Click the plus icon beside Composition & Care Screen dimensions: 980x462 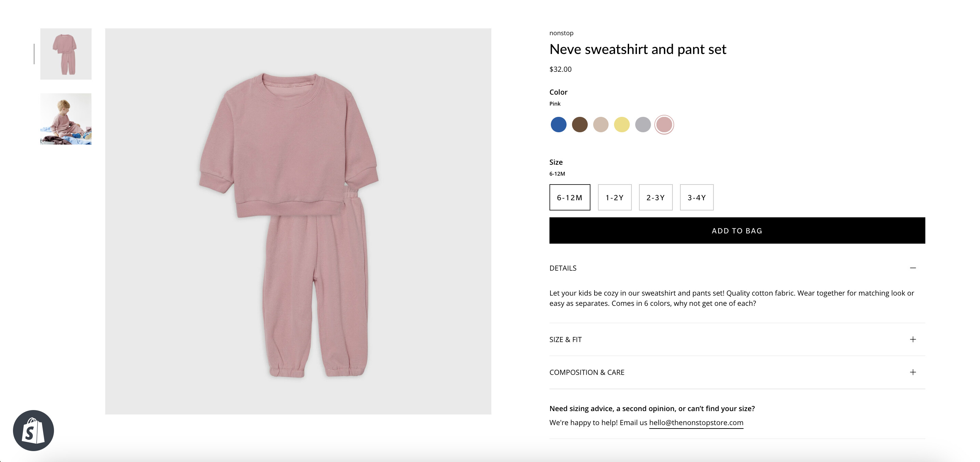912,372
